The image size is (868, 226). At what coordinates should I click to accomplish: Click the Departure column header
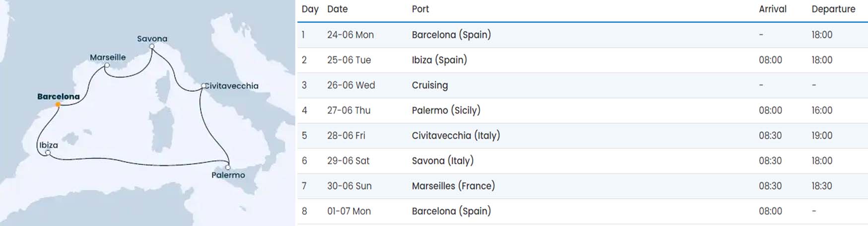tap(833, 9)
